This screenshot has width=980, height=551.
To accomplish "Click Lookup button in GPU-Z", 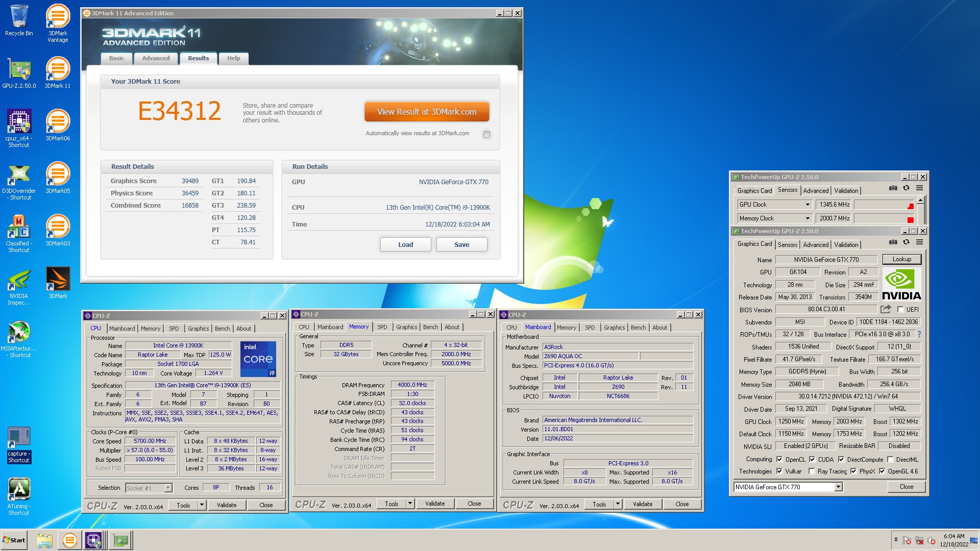I will tap(902, 260).
